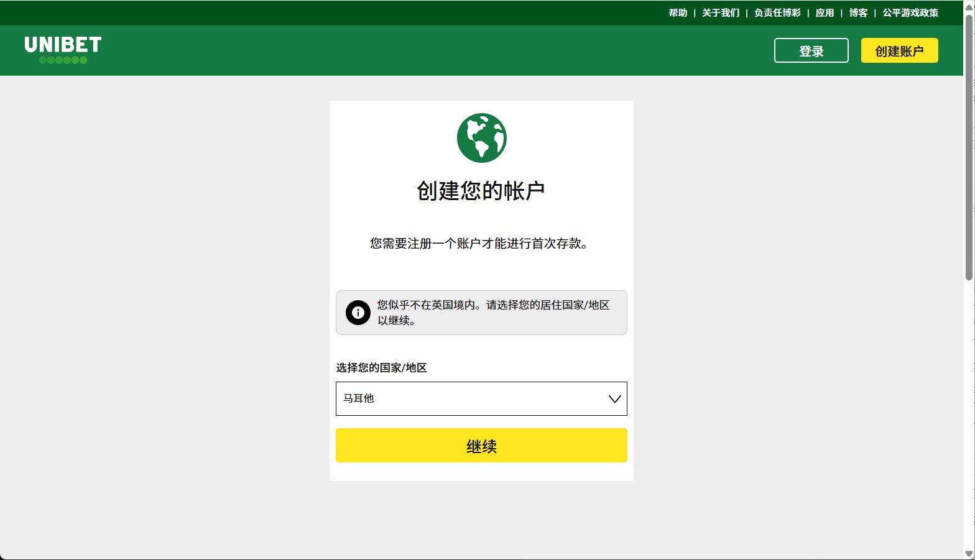Click the heading 创建您的帐户
This screenshot has width=975, height=560.
481,191
